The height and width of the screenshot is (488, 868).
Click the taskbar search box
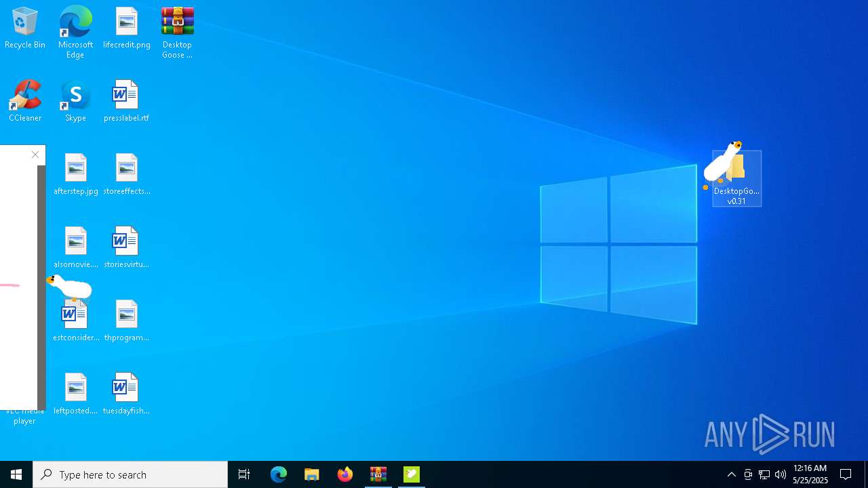click(x=130, y=474)
